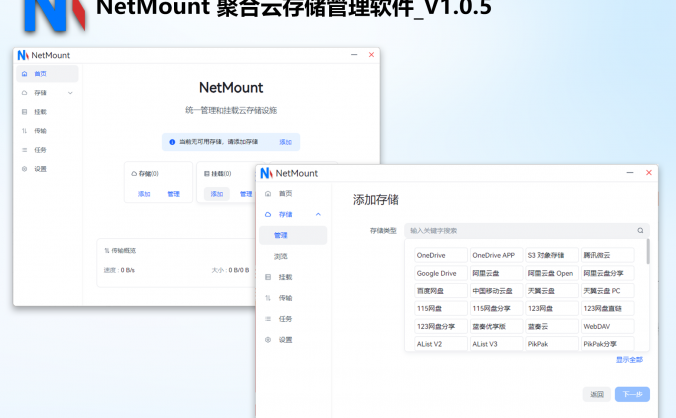Screen dimensions: 676x418
Task: Select PikPak分享 storage type
Action: [x=607, y=344]
